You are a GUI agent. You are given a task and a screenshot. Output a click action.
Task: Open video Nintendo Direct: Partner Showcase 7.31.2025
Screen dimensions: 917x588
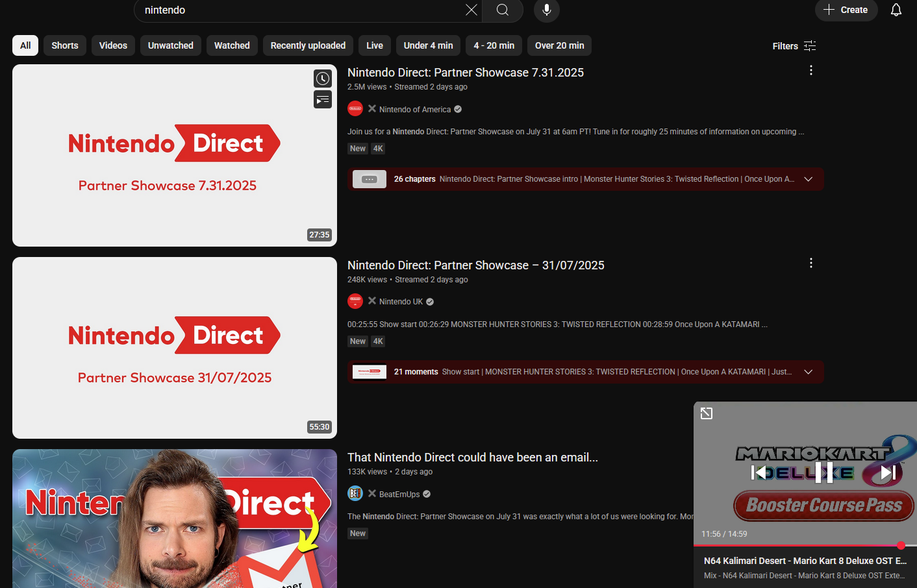(466, 73)
